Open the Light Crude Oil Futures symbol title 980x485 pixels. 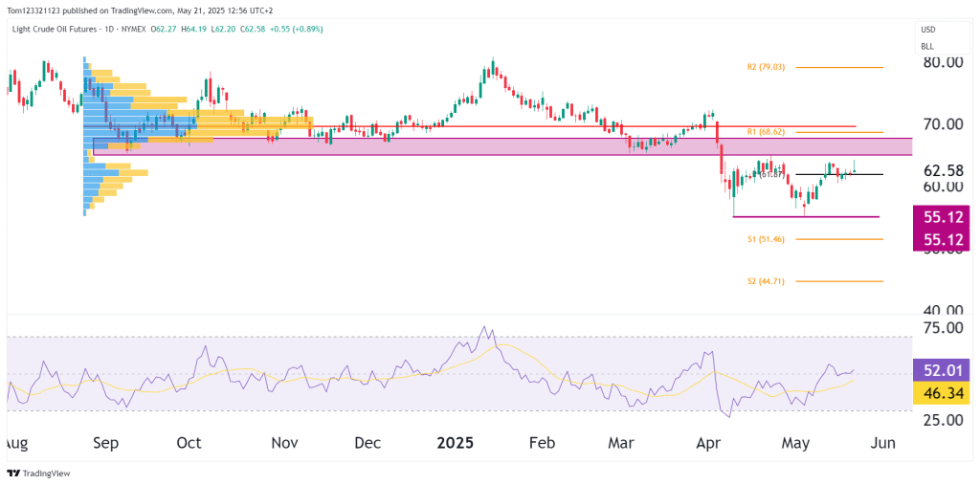pyautogui.click(x=60, y=30)
